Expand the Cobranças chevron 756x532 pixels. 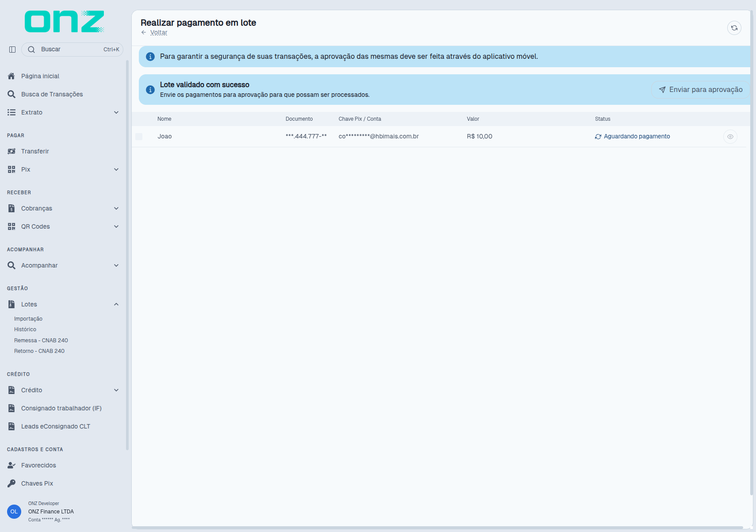116,208
